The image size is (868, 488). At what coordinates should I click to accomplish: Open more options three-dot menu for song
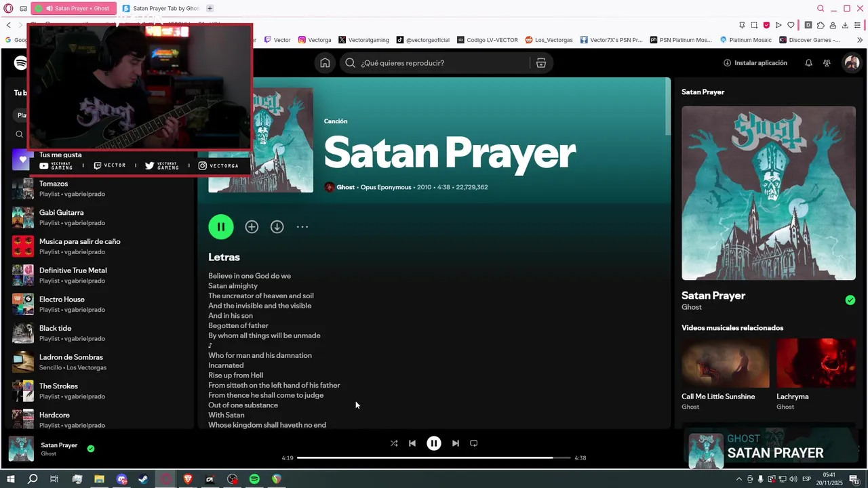pyautogui.click(x=302, y=227)
